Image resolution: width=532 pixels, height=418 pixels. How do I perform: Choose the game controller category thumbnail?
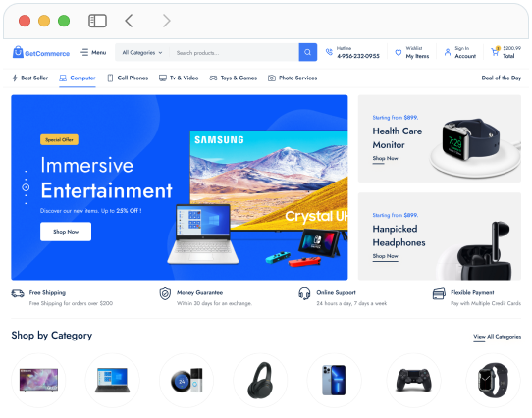[x=414, y=381]
